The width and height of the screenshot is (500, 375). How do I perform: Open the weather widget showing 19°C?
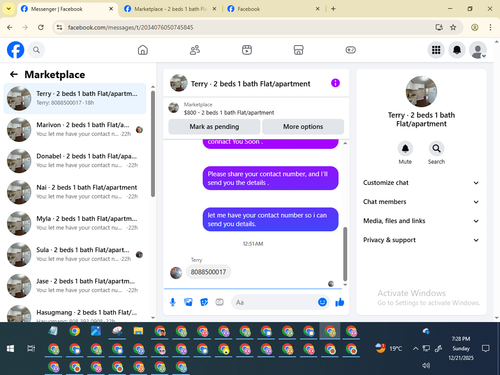(x=389, y=348)
